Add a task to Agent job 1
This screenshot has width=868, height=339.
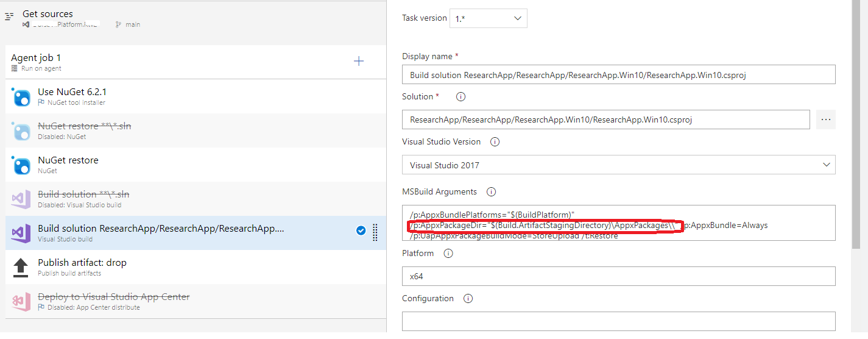[x=359, y=61]
